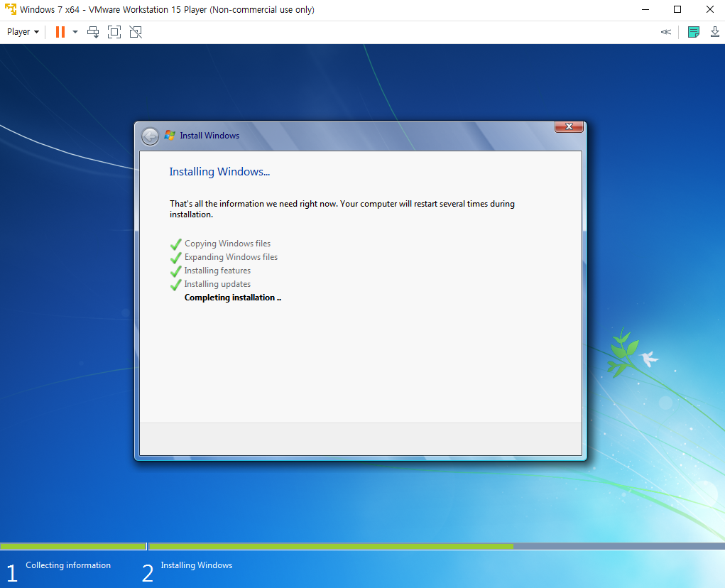Screen dimensions: 725x588
Task: Click the checkmark beside Copying Windows files
Action: click(175, 244)
